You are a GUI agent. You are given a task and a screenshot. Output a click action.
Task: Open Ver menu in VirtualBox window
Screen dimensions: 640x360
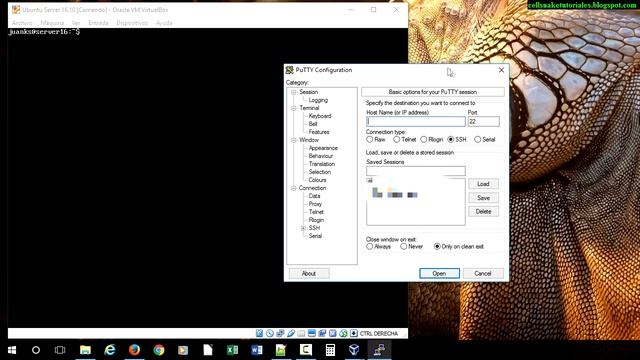pos(76,23)
